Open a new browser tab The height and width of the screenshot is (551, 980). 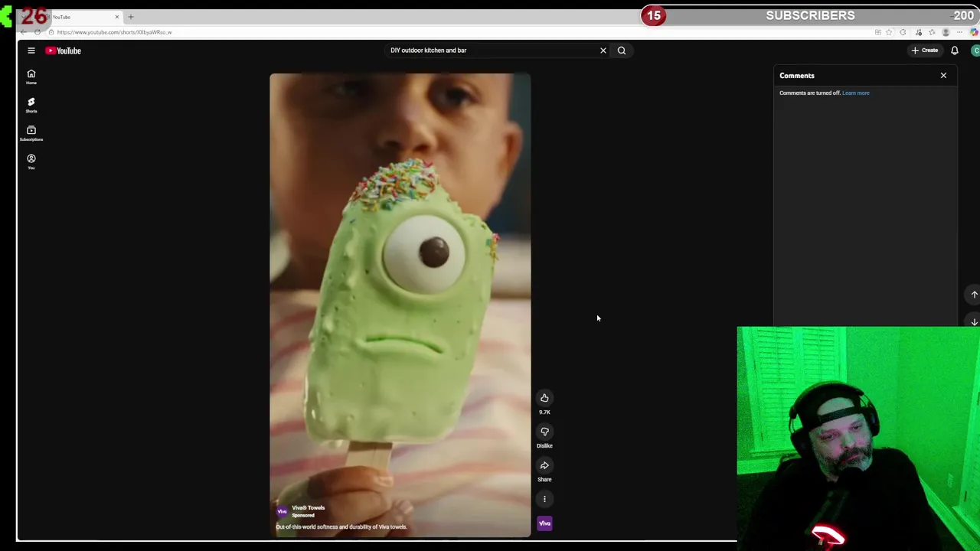pyautogui.click(x=131, y=17)
